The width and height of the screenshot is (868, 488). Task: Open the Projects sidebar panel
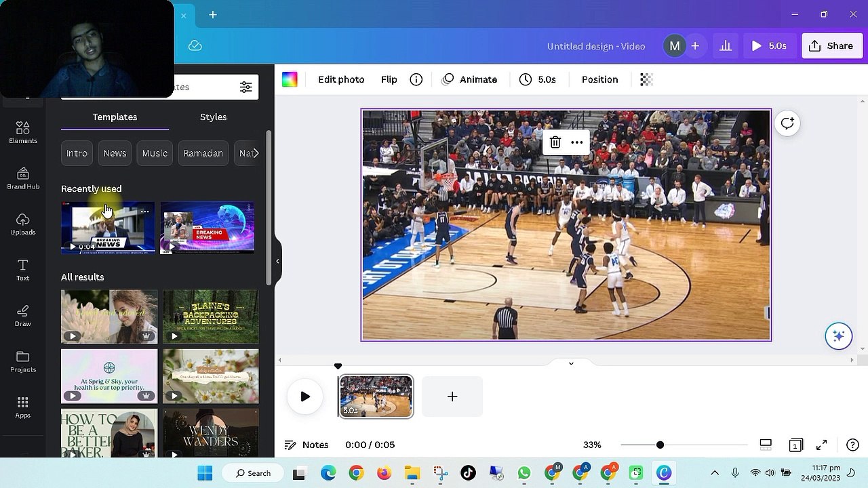23,362
